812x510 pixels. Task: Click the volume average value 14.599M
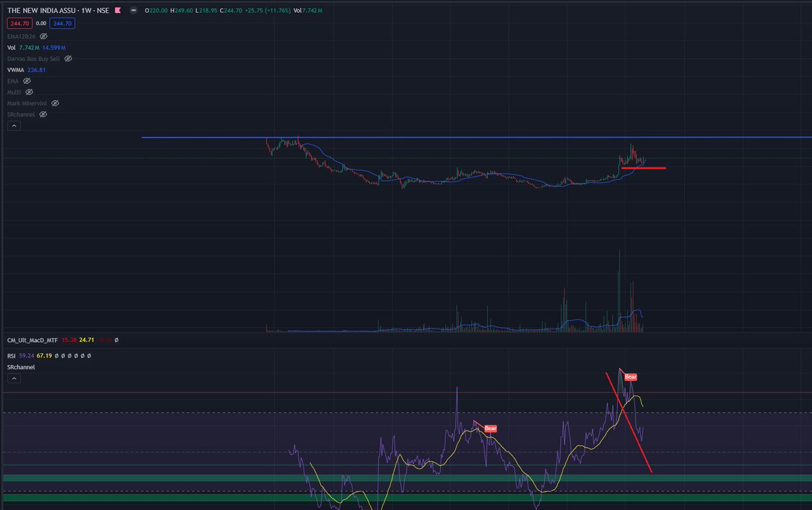pyautogui.click(x=54, y=47)
